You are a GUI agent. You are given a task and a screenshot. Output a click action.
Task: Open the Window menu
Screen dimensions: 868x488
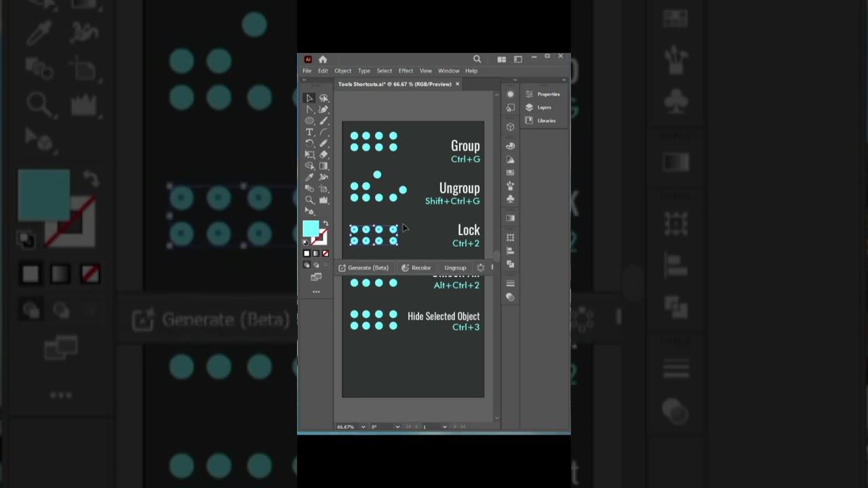pyautogui.click(x=448, y=70)
